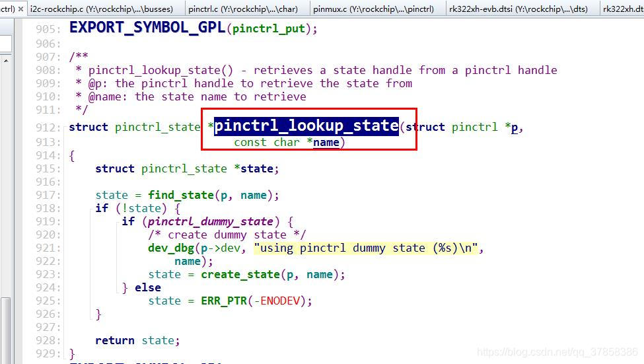Select the rk322xh-evb.dtsi tab
Viewport: 644px width, 364px height.
pos(519,9)
